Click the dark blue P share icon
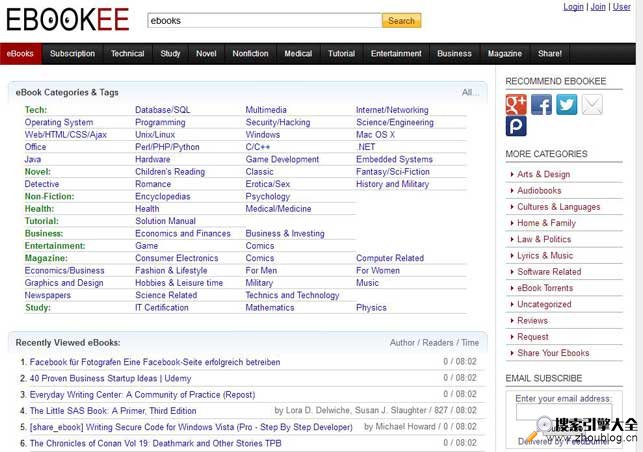This screenshot has height=452, width=643. point(516,127)
